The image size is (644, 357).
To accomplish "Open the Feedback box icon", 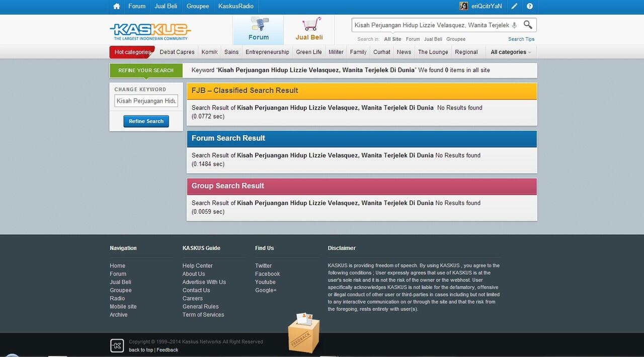I will pyautogui.click(x=304, y=333).
